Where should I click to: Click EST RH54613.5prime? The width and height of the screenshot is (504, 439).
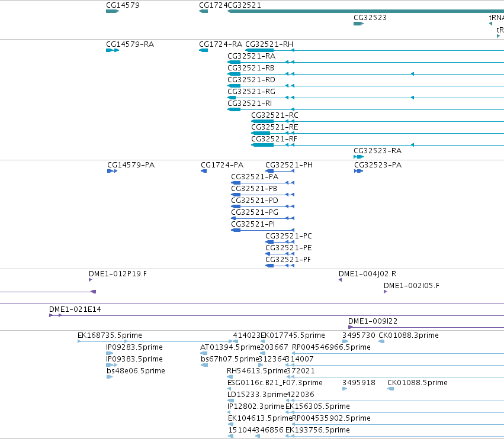[256, 371]
